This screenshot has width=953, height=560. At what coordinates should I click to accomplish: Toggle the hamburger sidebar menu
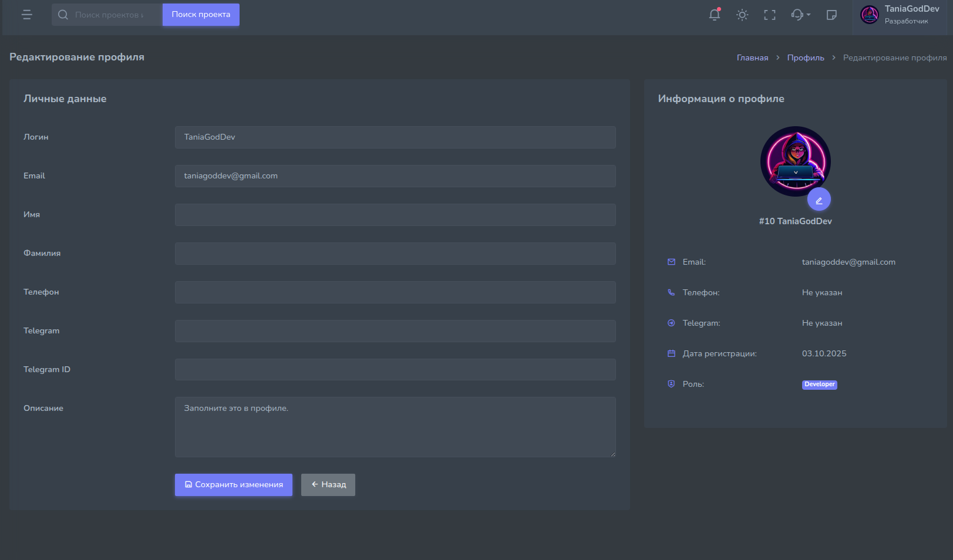point(27,15)
